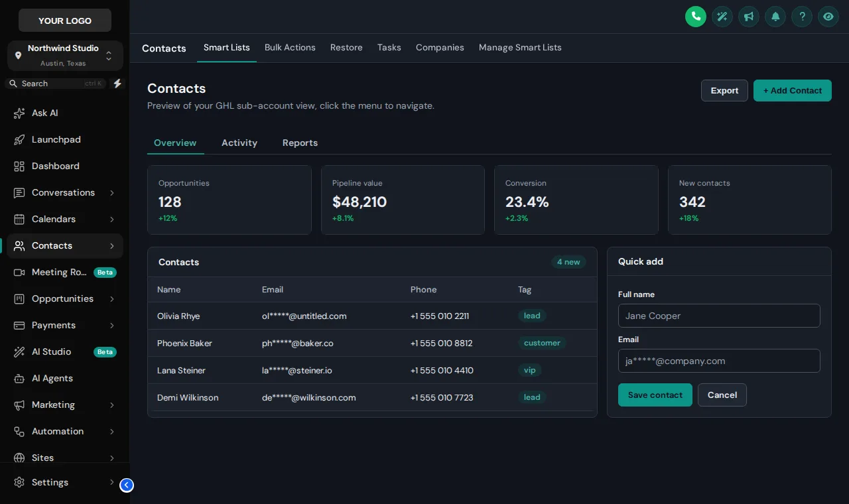Expand the Payments submenu chevron
This screenshot has height=504, width=849.
[x=112, y=326]
